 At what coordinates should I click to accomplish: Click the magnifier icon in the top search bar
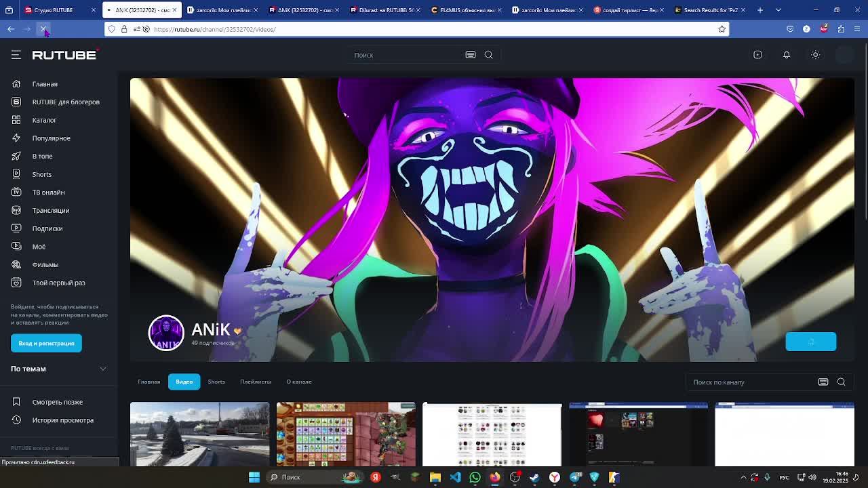(488, 55)
